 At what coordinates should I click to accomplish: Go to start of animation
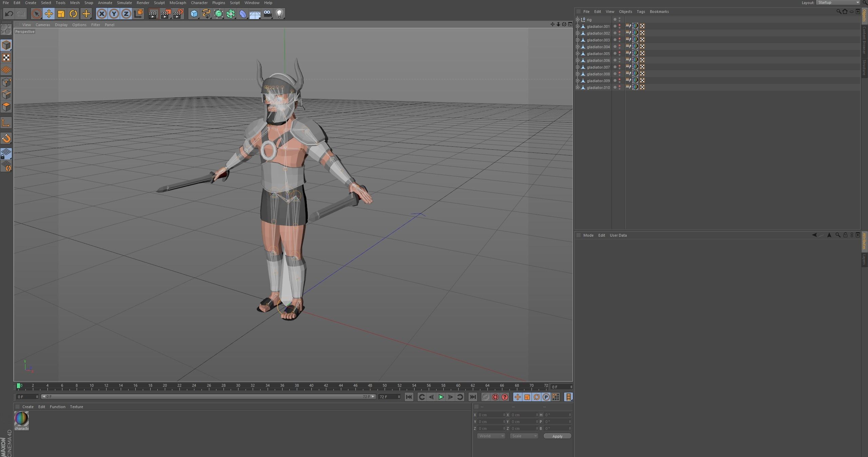point(409,397)
